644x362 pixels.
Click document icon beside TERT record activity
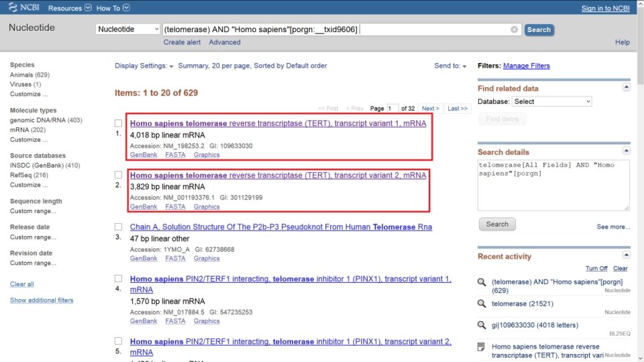coord(482,347)
